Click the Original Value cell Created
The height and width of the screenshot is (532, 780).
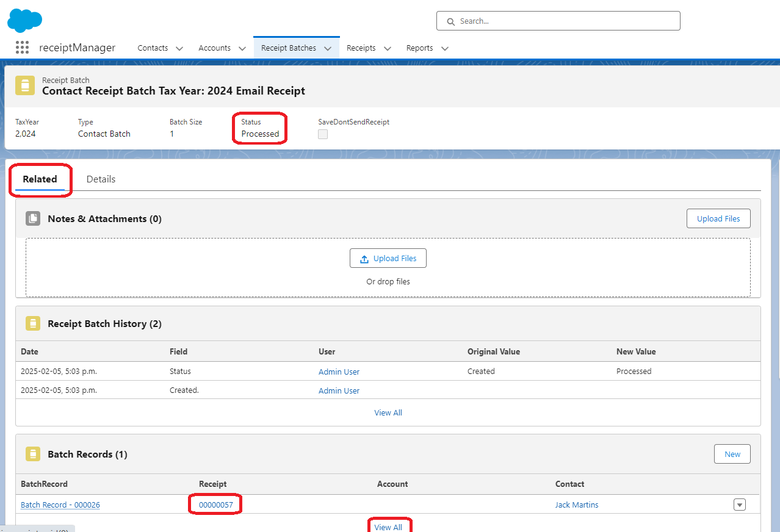pos(481,371)
